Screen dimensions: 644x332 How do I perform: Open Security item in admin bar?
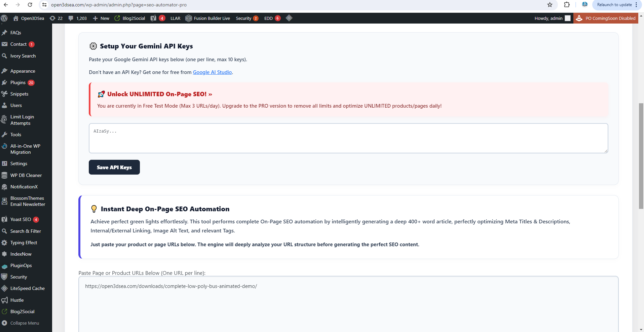tap(247, 18)
